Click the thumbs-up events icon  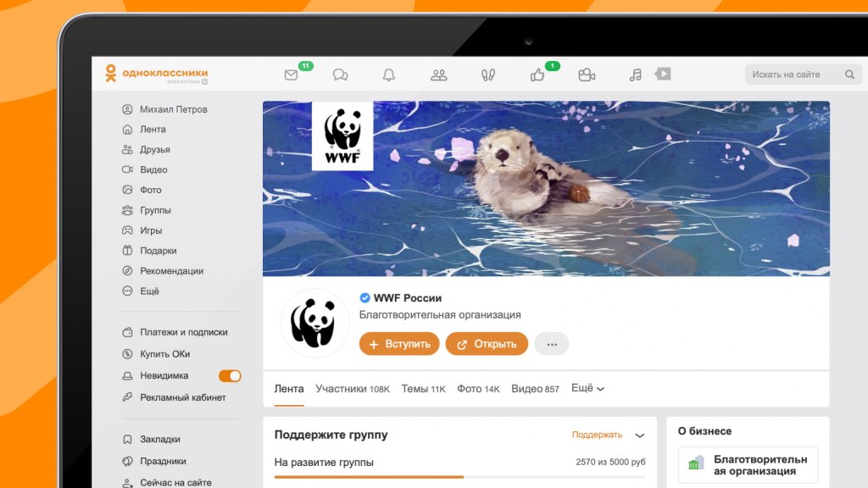pyautogui.click(x=537, y=75)
